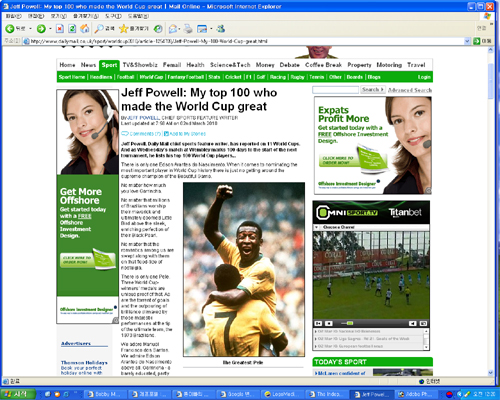The image size is (500, 400).
Task: Click the browser Back arrow button
Action: (10, 29)
